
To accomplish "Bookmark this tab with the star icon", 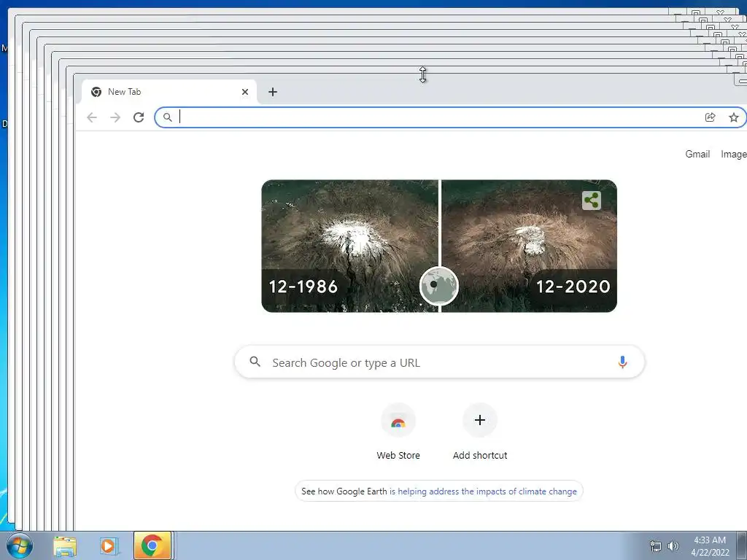I will [734, 117].
